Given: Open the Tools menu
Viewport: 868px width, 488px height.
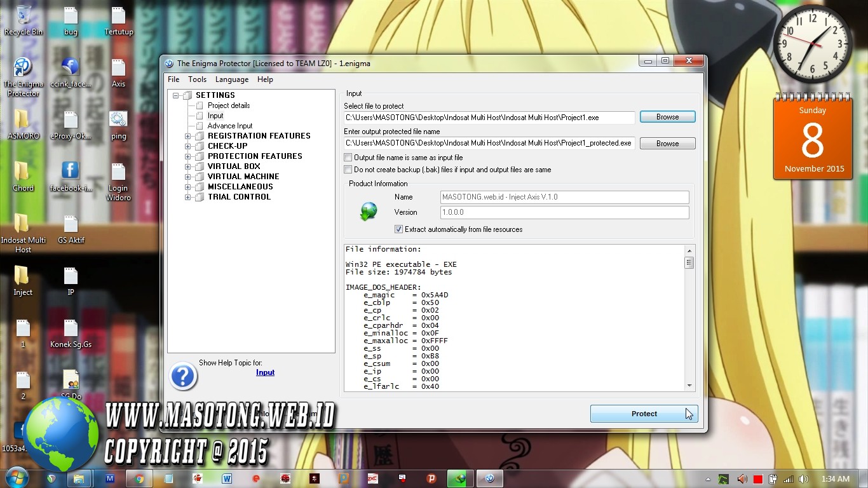Looking at the screenshot, I should click(197, 79).
